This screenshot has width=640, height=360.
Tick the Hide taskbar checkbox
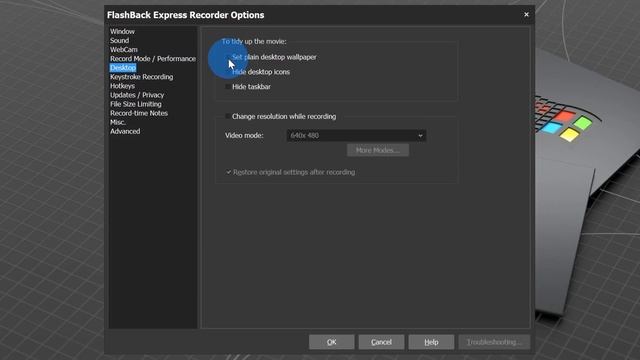(228, 87)
